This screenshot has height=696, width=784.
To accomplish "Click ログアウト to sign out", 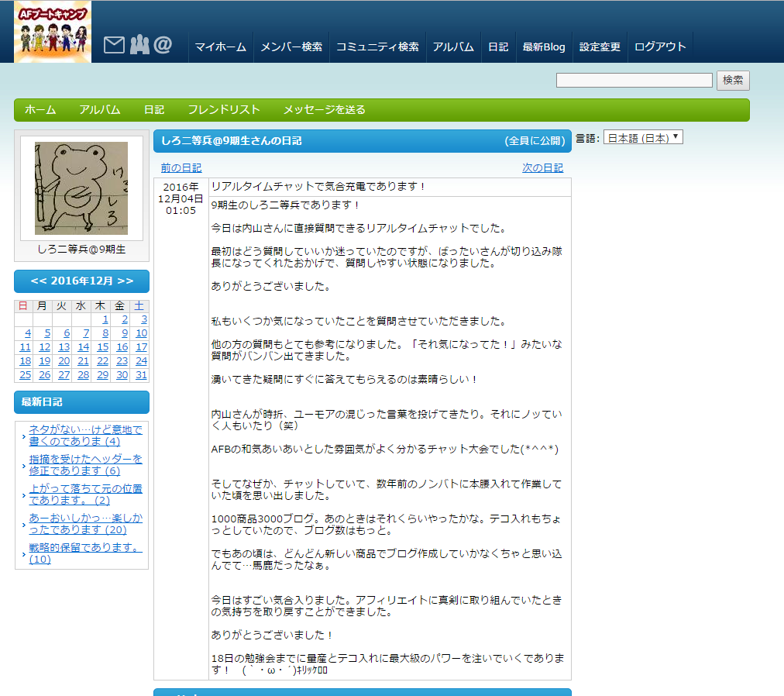I will click(660, 47).
